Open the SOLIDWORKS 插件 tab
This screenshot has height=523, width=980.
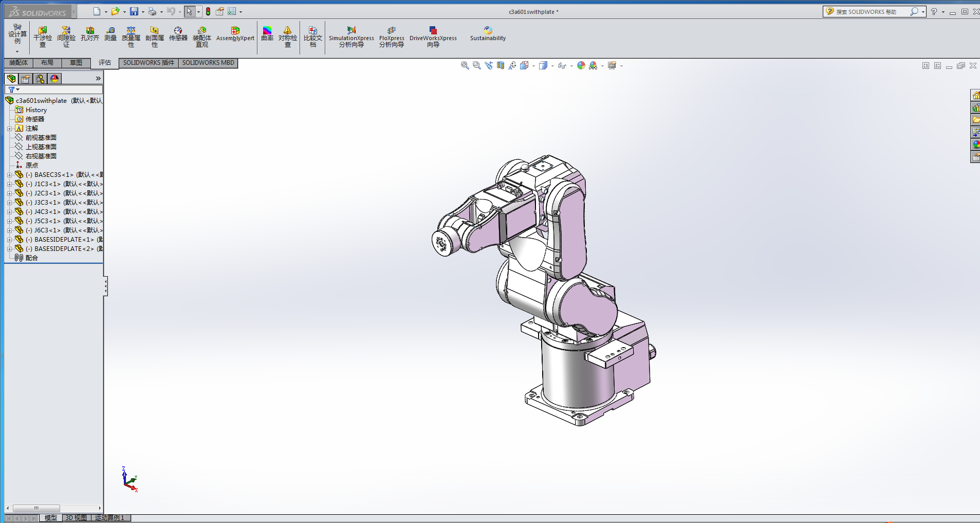click(x=149, y=63)
